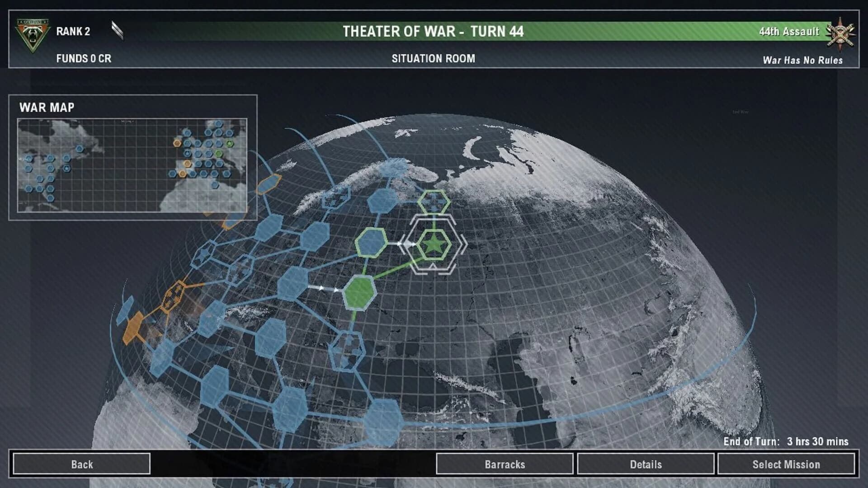Image resolution: width=868 pixels, height=488 pixels.
Task: View mission Details
Action: pyautogui.click(x=646, y=464)
